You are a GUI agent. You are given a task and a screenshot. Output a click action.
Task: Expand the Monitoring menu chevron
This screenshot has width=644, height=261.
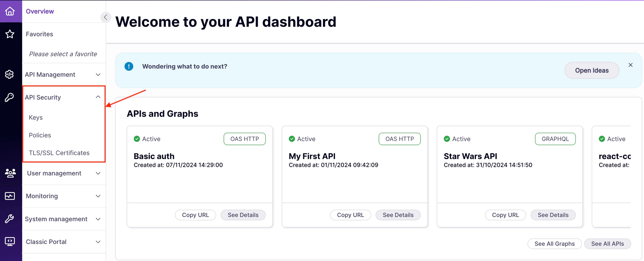click(98, 196)
